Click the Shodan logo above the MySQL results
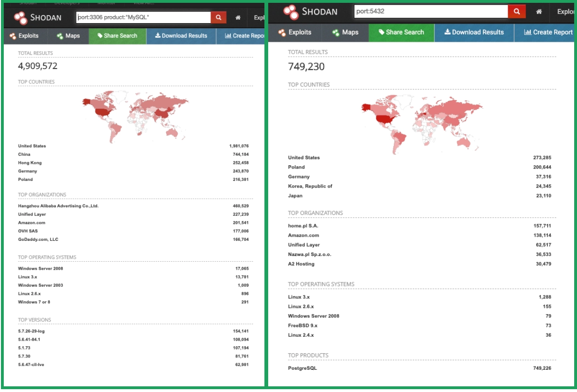This screenshot has width=577, height=392. coord(38,17)
